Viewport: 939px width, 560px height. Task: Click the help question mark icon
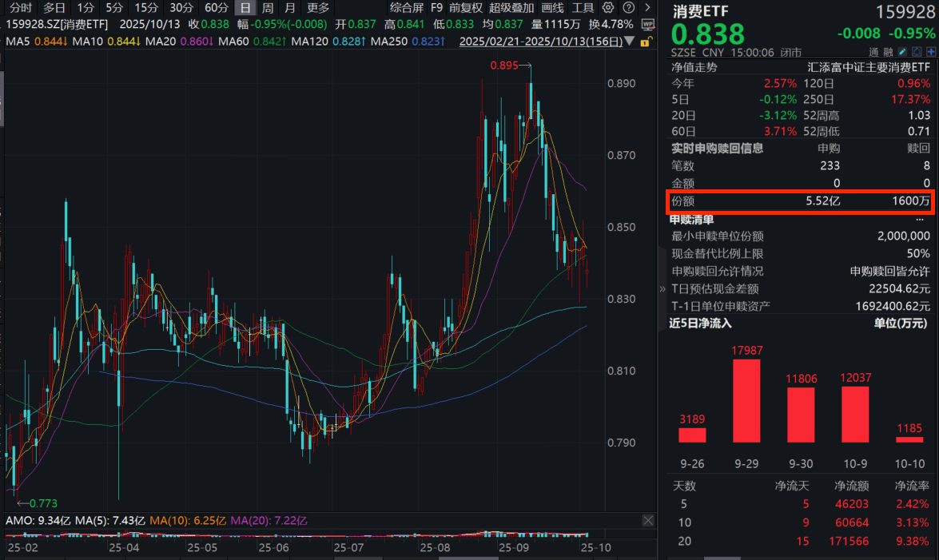point(630,7)
